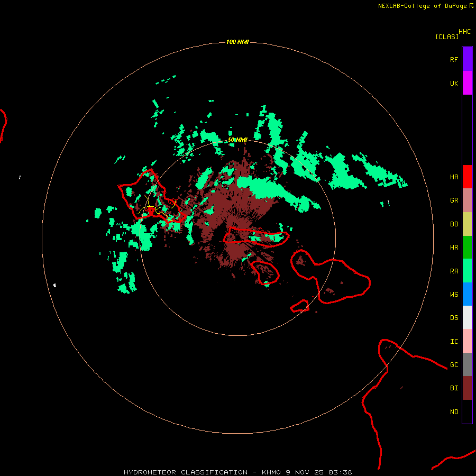Click the HYDROMETEOR CLASSIFICATION KHMO caption
476x476 pixels.
pos(237,472)
